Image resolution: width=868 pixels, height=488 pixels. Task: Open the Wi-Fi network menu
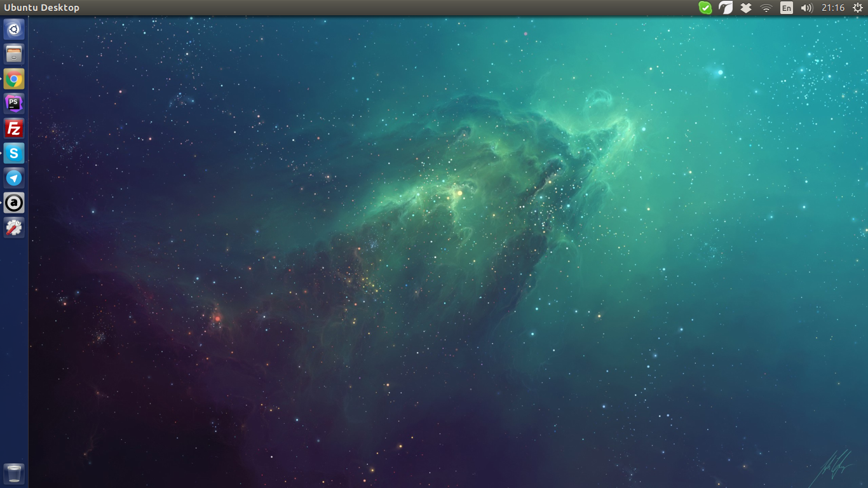[x=766, y=8]
